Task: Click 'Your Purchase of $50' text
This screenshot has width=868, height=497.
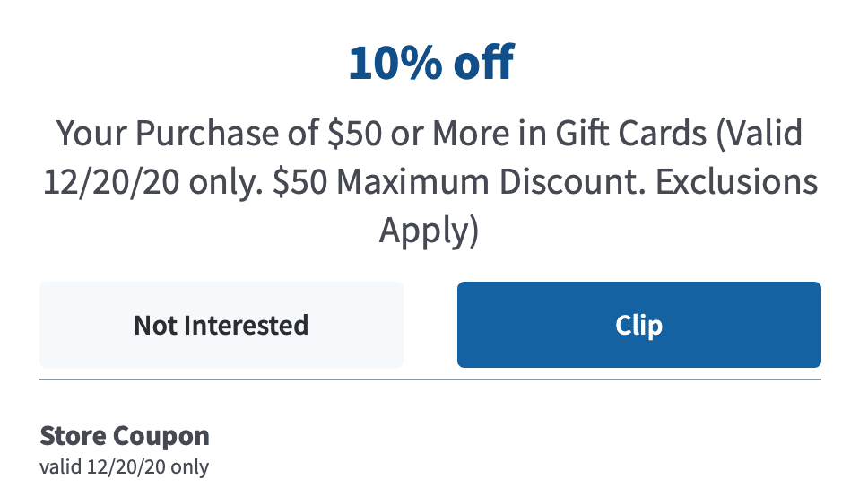Action: (x=219, y=134)
